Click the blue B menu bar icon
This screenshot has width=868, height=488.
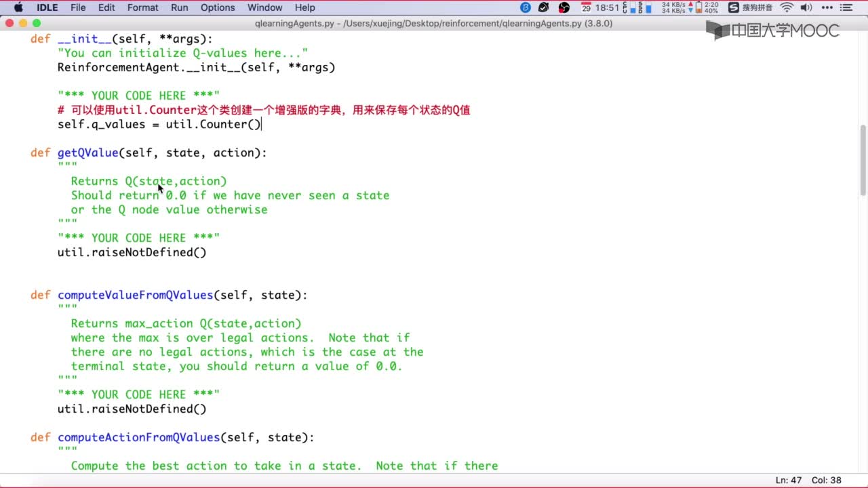pos(526,7)
